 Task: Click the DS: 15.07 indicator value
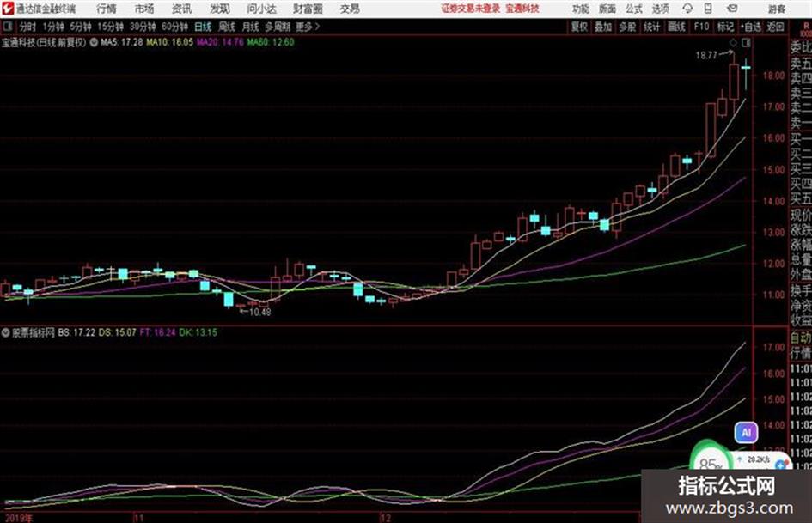118,332
